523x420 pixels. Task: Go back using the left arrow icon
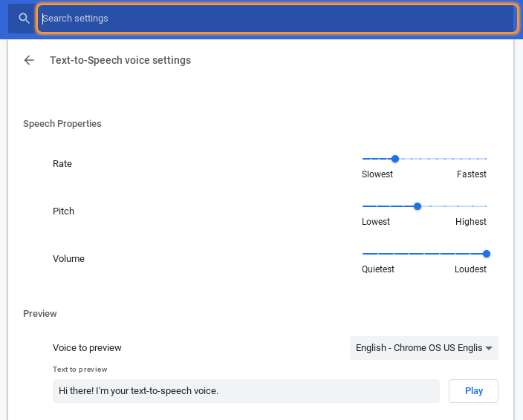[29, 60]
